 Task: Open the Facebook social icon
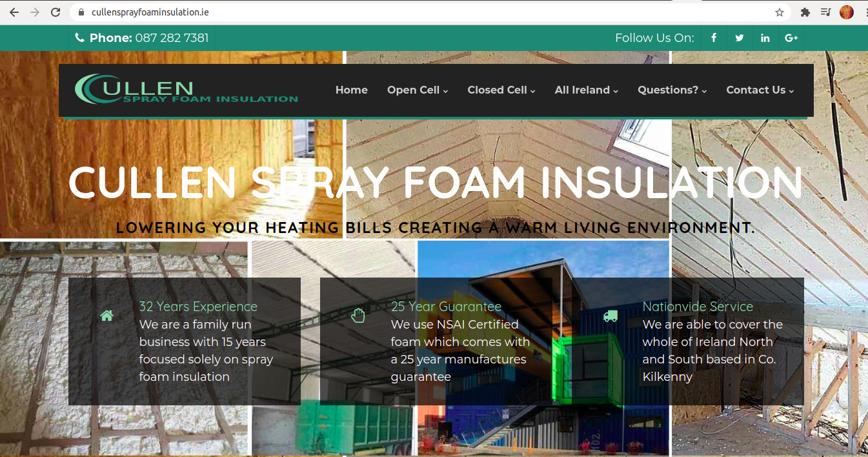[714, 38]
